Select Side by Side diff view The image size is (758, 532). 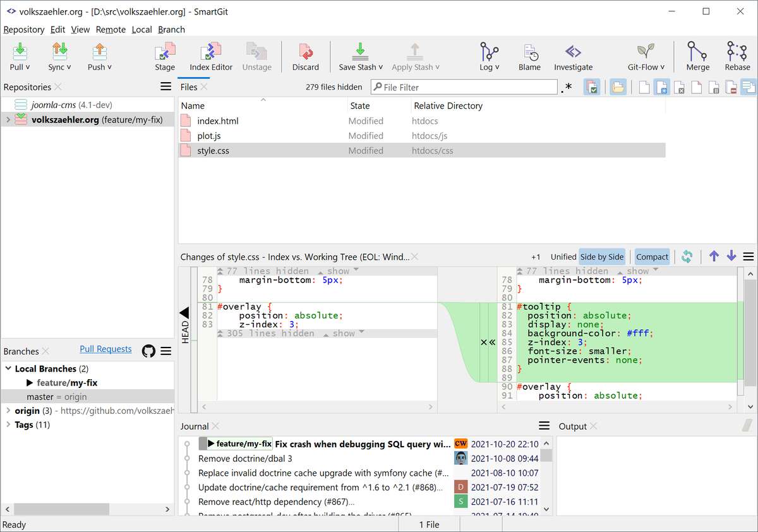tap(602, 257)
